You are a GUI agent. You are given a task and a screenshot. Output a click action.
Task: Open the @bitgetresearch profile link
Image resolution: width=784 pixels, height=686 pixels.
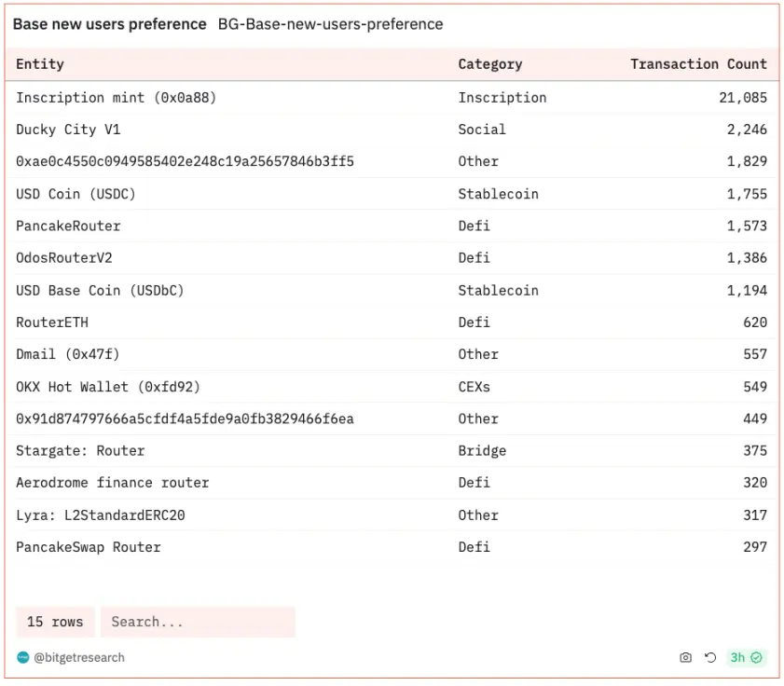(x=79, y=657)
